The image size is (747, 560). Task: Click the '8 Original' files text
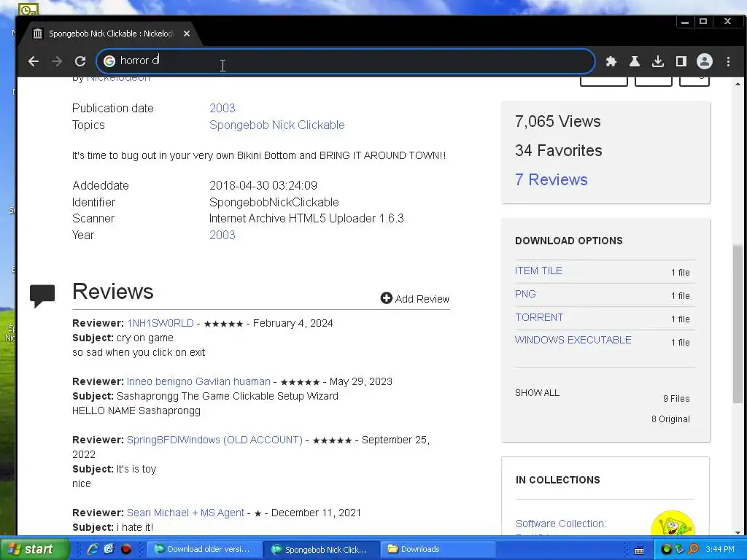(670, 419)
